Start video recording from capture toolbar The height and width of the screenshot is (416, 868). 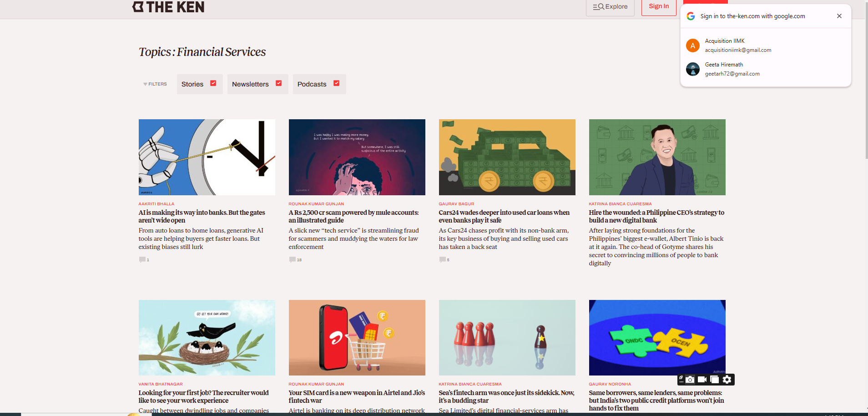702,380
